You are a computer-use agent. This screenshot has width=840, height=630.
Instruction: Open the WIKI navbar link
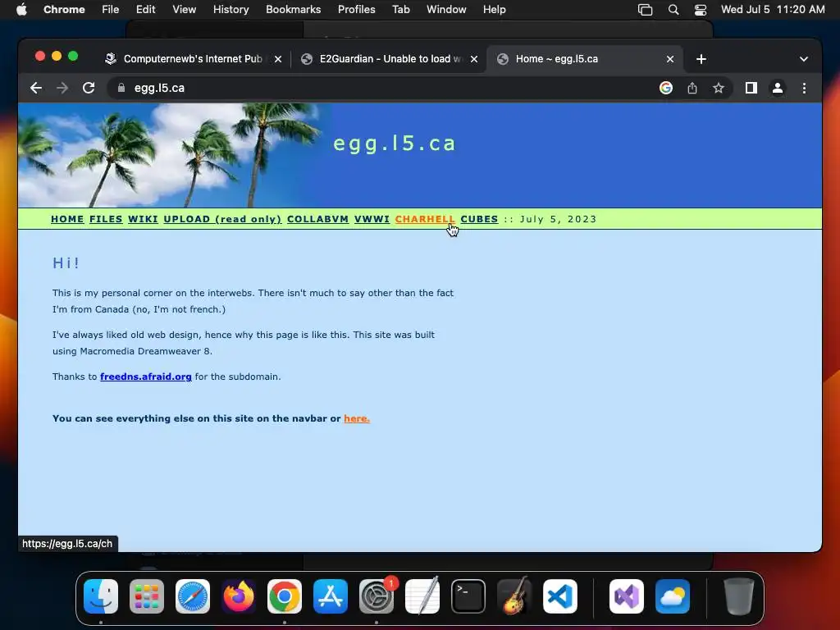143,219
